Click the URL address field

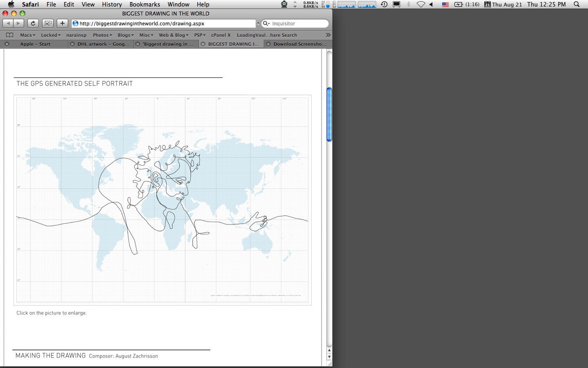tap(163, 23)
